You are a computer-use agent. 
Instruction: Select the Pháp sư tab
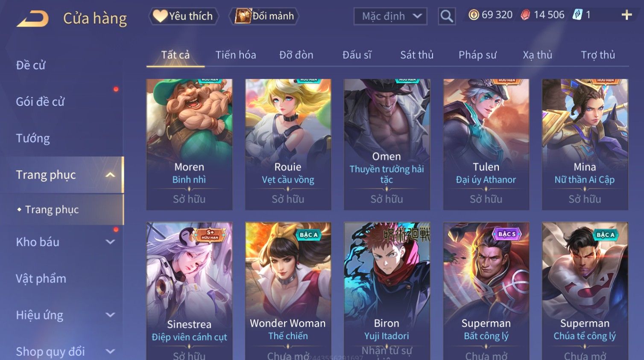coord(477,55)
